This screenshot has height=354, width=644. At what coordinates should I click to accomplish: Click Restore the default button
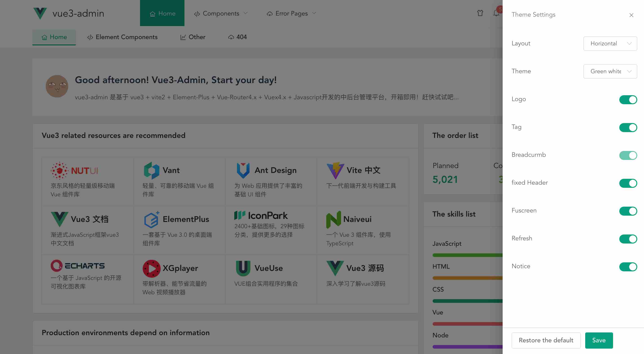pos(546,340)
